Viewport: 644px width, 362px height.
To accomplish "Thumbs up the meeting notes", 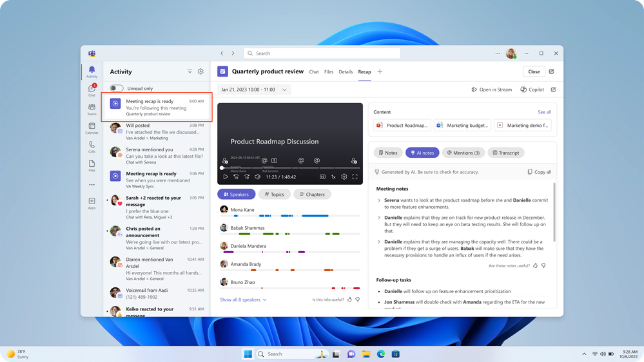I will point(535,265).
